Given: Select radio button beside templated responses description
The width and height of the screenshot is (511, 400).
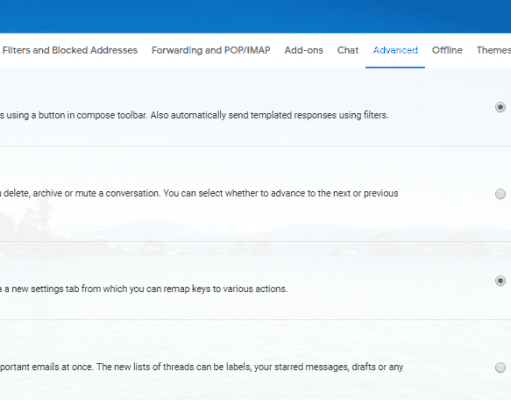Looking at the screenshot, I should [x=500, y=107].
